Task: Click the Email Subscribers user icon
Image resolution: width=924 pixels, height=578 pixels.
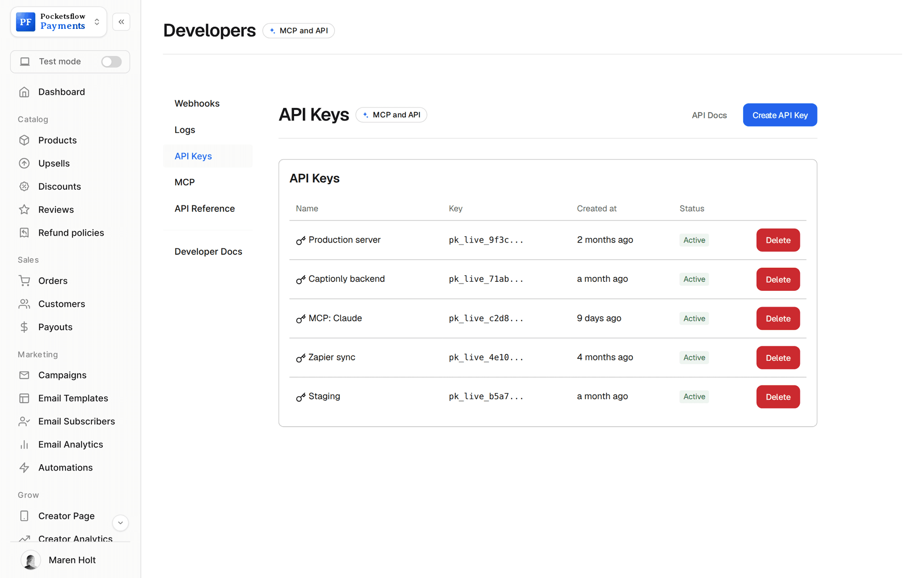Action: [x=24, y=421]
